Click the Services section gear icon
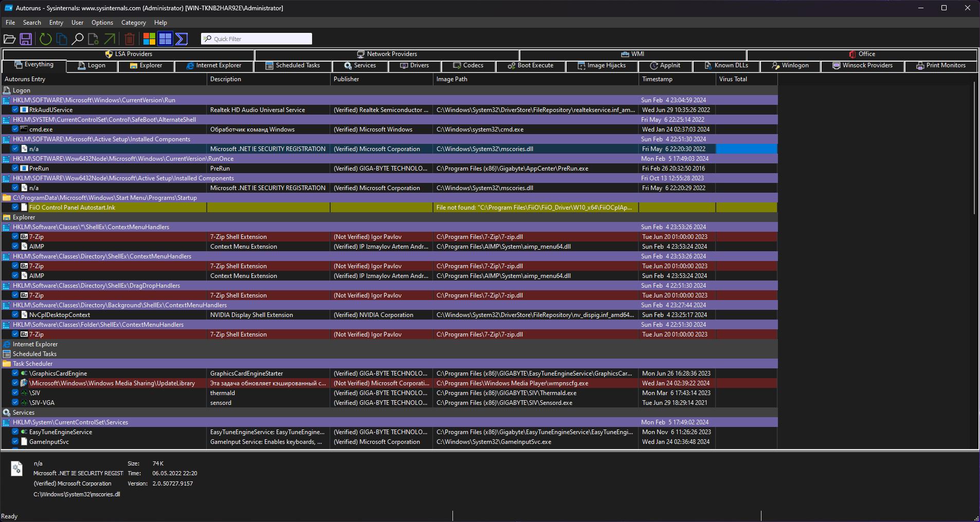 [7, 413]
